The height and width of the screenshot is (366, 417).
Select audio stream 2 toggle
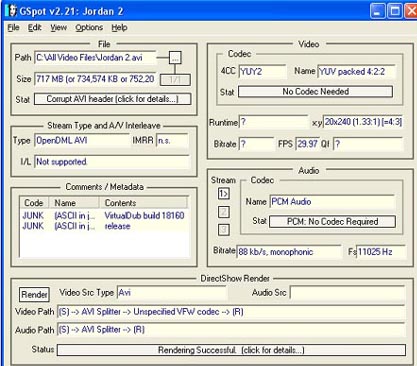point(224,212)
